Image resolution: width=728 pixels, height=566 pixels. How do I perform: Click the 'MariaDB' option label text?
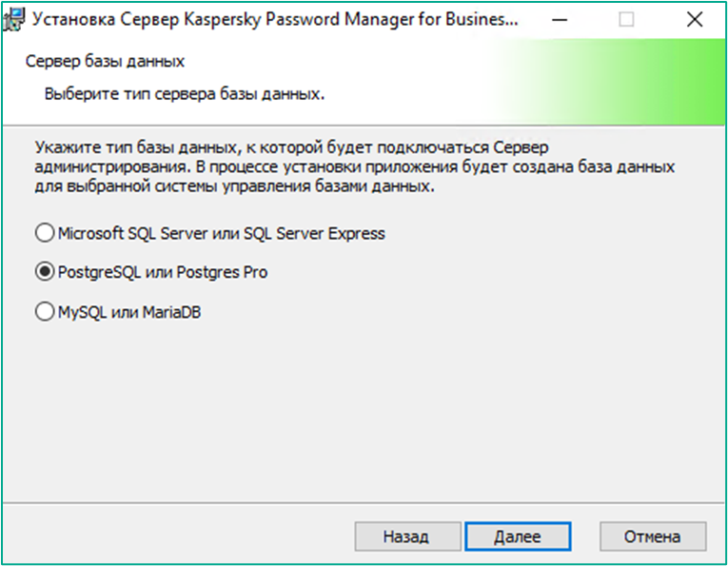(171, 312)
